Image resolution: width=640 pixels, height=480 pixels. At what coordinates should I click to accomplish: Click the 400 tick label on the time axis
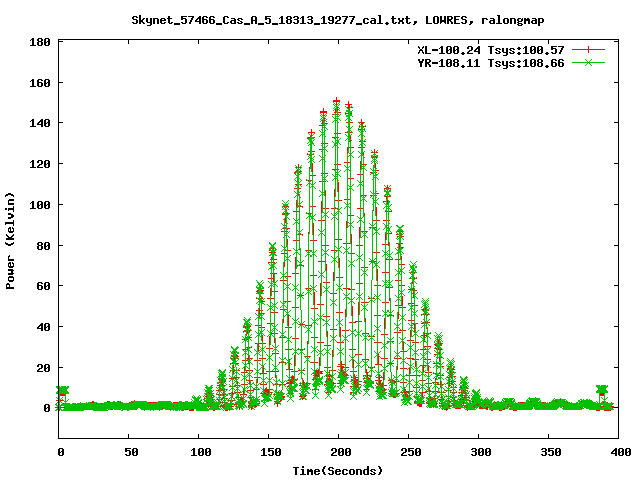point(620,452)
